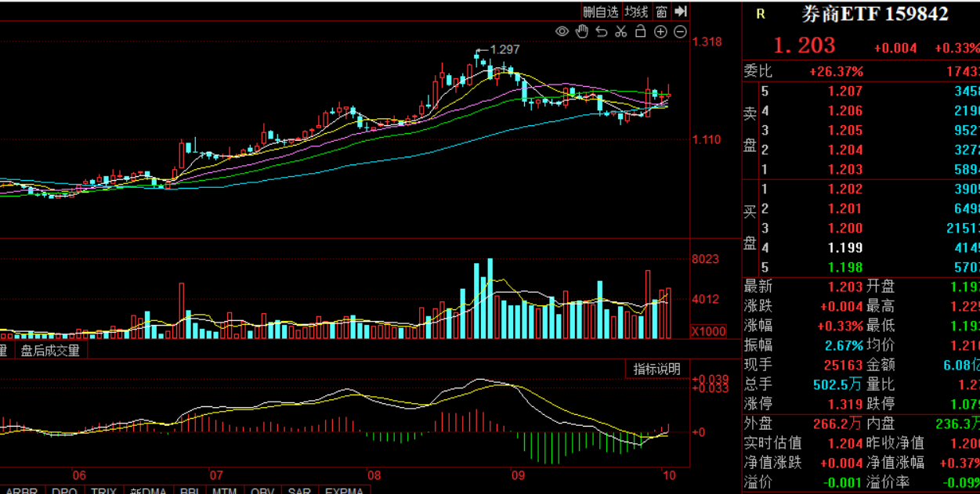This screenshot has width=980, height=494.
Task: Click the 委比 value +26.37%
Action: 836,71
